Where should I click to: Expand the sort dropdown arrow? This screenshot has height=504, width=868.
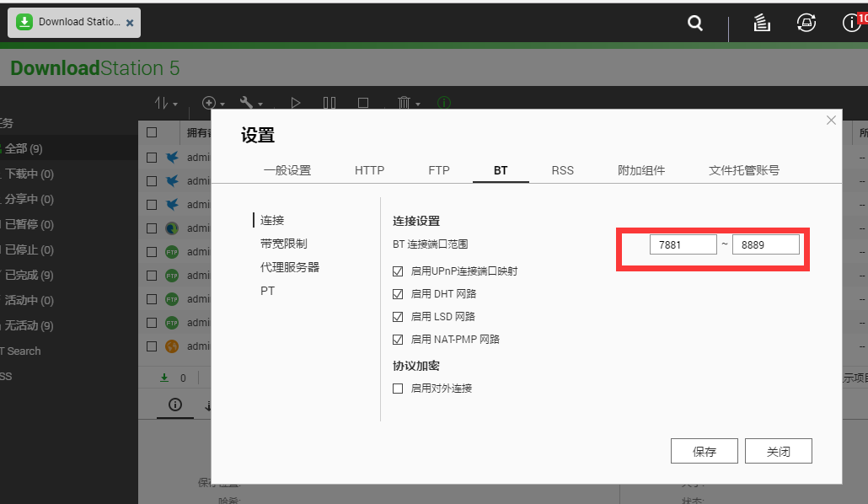tap(175, 105)
